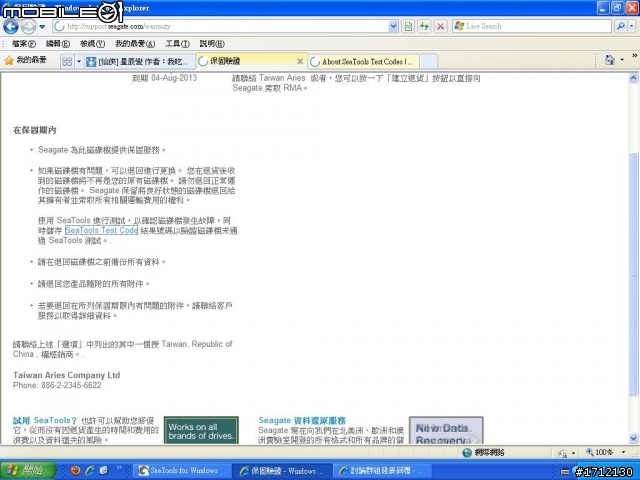Click the New Data Recovery banner
Viewport: 640px width, 480px height.
pyautogui.click(x=446, y=430)
